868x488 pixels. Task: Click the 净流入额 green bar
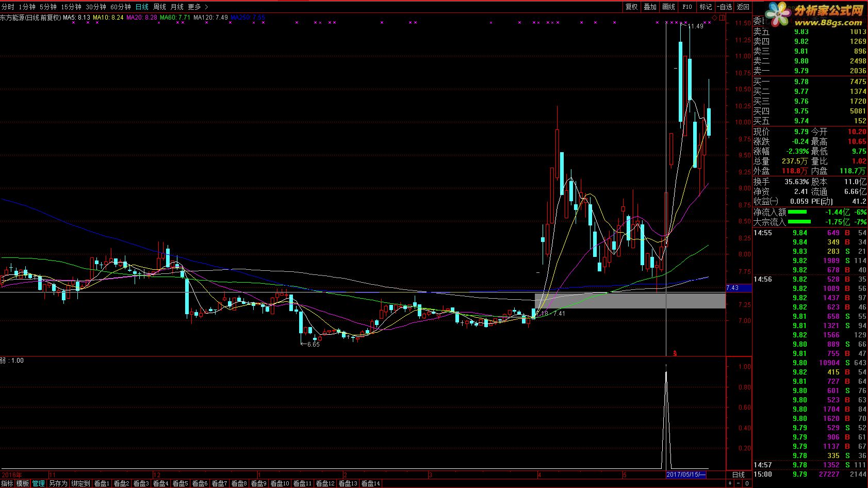pyautogui.click(x=797, y=212)
